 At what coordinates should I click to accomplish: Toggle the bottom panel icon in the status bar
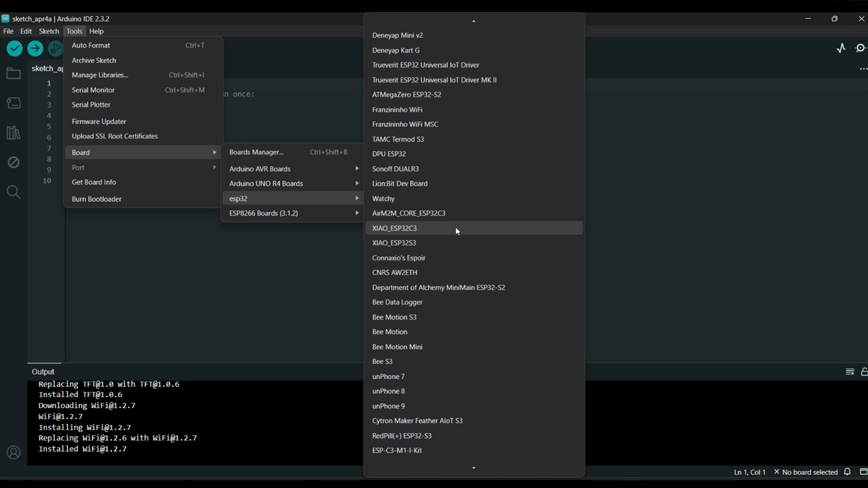[863, 472]
